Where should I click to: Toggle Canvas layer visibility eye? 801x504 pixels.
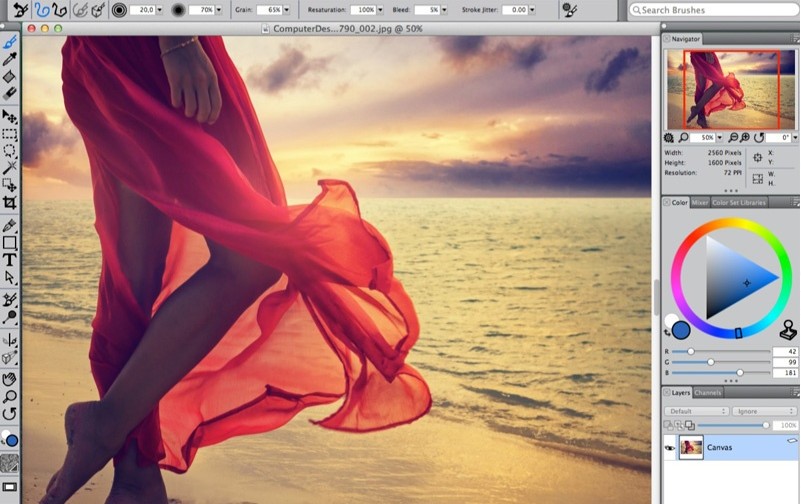point(668,448)
